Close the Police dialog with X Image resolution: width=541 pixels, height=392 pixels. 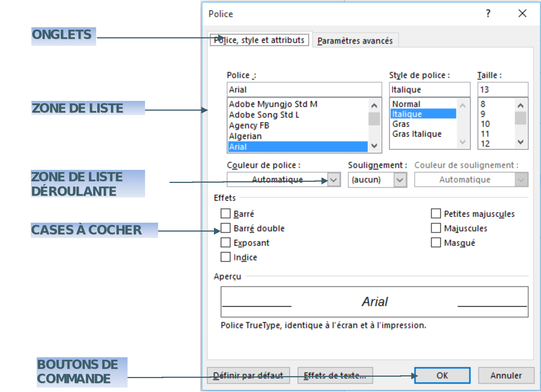pos(522,13)
